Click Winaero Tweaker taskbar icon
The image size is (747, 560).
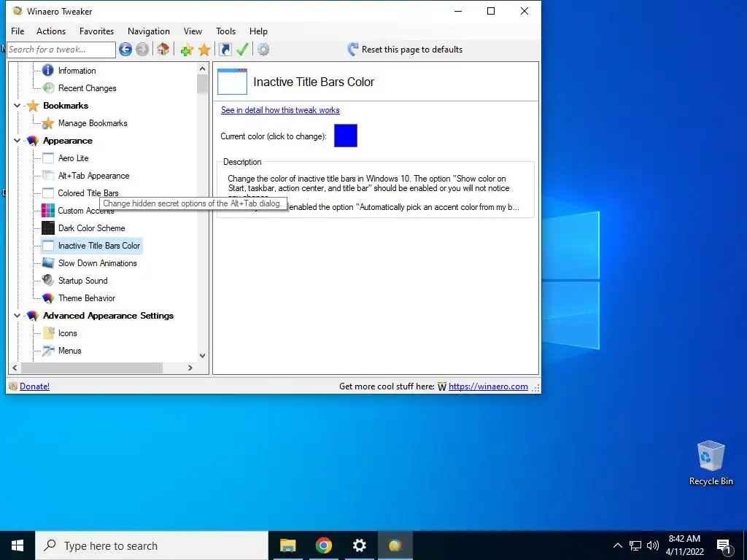pyautogui.click(x=395, y=545)
